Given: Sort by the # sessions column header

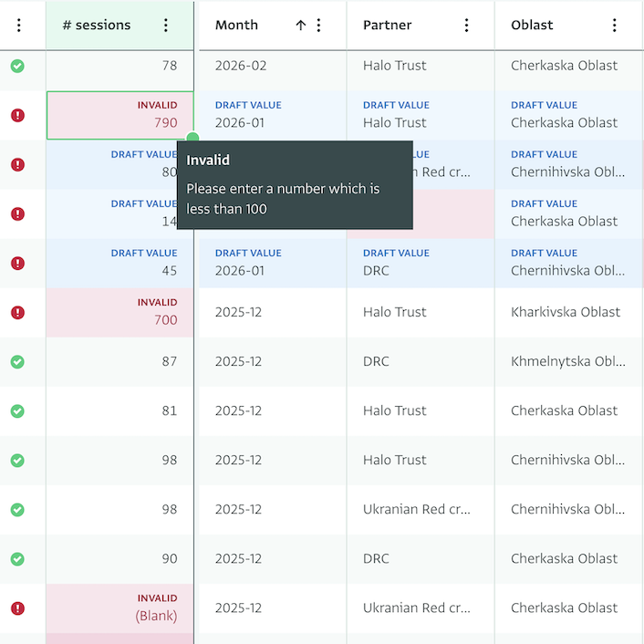Looking at the screenshot, I should (97, 25).
